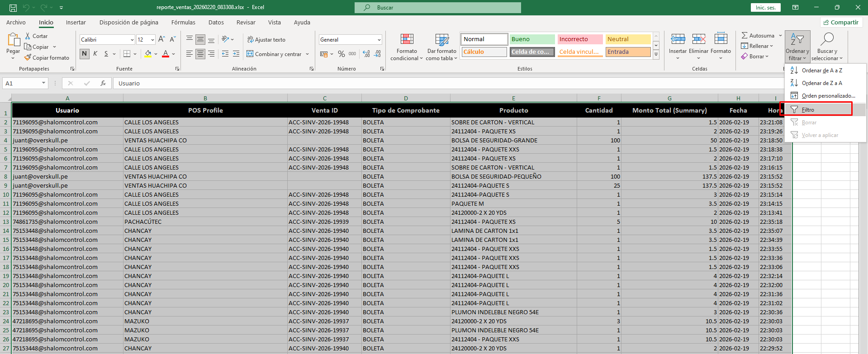The height and width of the screenshot is (354, 868).
Task: Open 'Buscar y seleccionar' magnifier icon
Action: click(x=827, y=39)
